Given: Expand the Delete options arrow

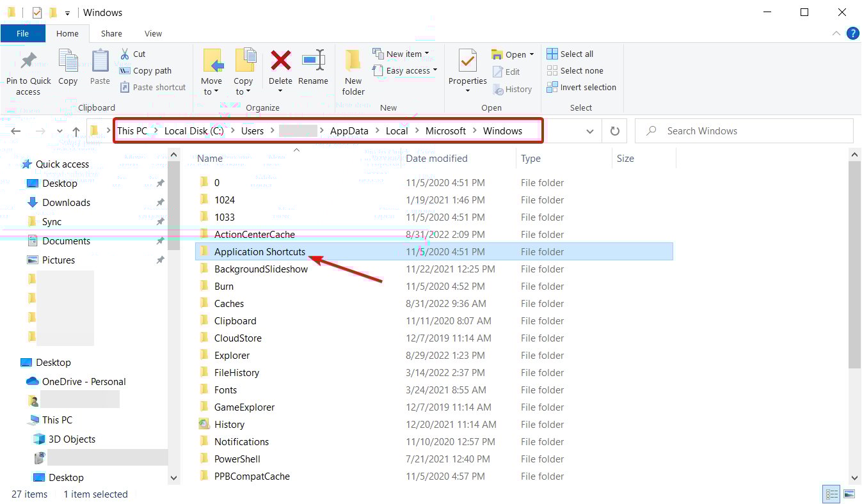Looking at the screenshot, I should tap(280, 91).
